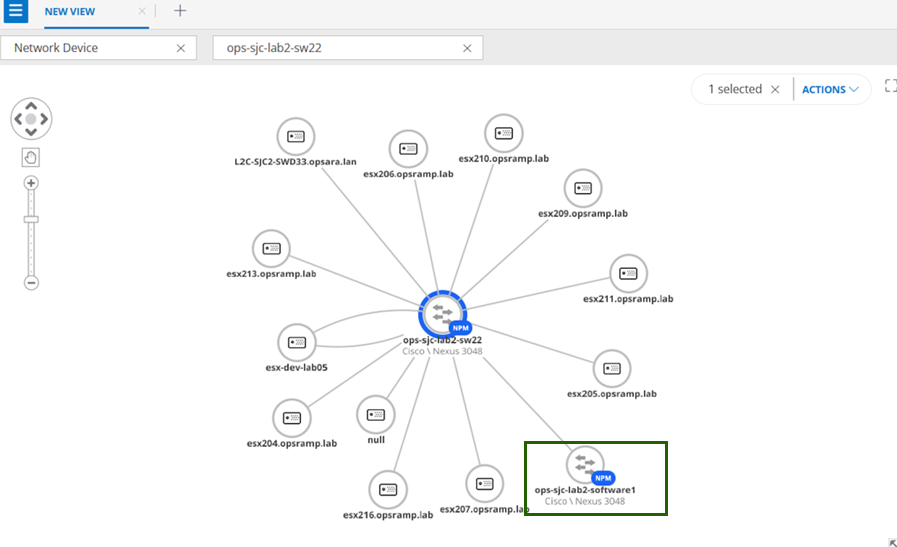Click the L2C-SJC2-SWD33.opsara.lan node
This screenshot has width=897, height=547.
tap(295, 136)
